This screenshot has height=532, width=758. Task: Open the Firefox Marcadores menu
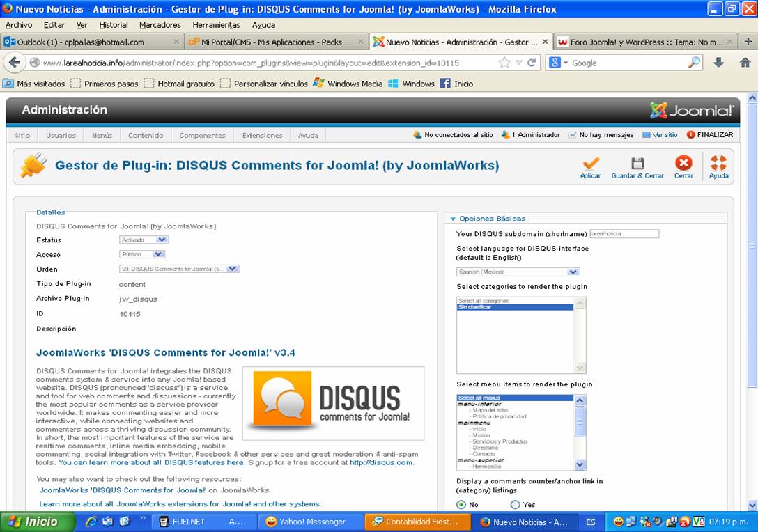click(160, 24)
